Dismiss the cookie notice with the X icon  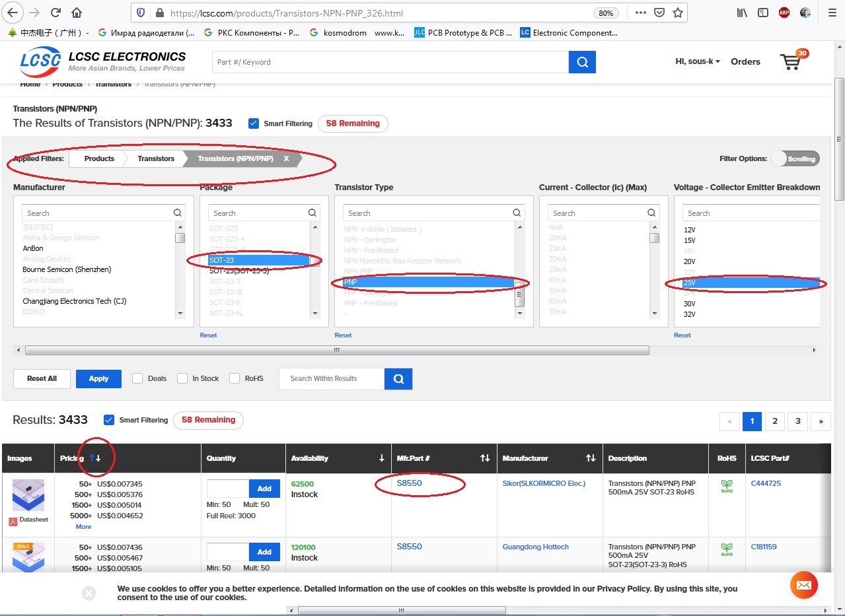(x=89, y=593)
